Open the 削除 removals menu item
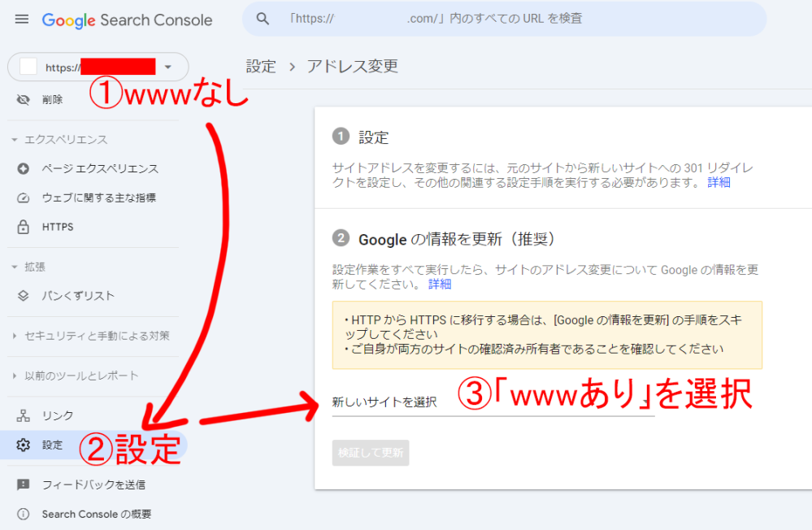 [52, 99]
